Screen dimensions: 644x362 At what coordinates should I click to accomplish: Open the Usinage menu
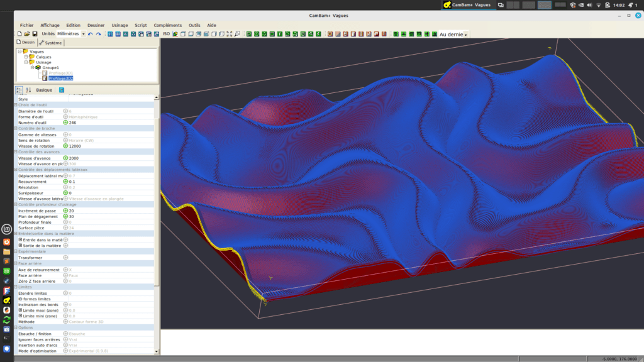tap(119, 25)
